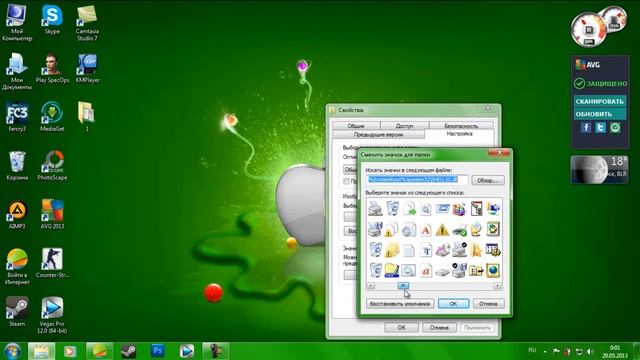Click Отмена in change icon dialog
The height and width of the screenshot is (360, 640).
click(488, 304)
